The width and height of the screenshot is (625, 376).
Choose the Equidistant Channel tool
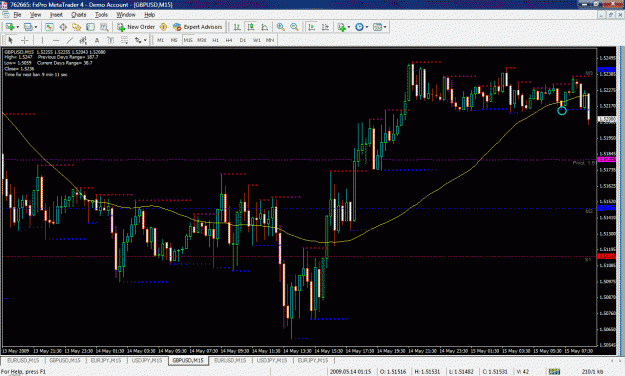point(83,40)
